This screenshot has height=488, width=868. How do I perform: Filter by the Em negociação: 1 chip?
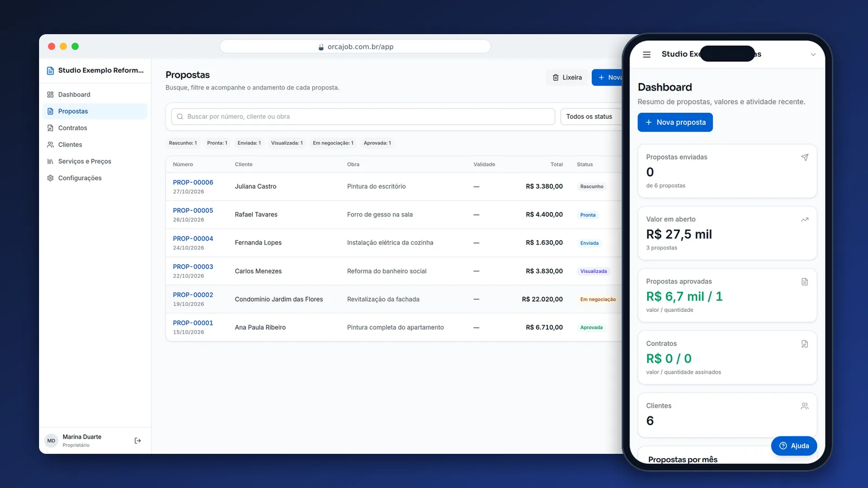(x=333, y=143)
